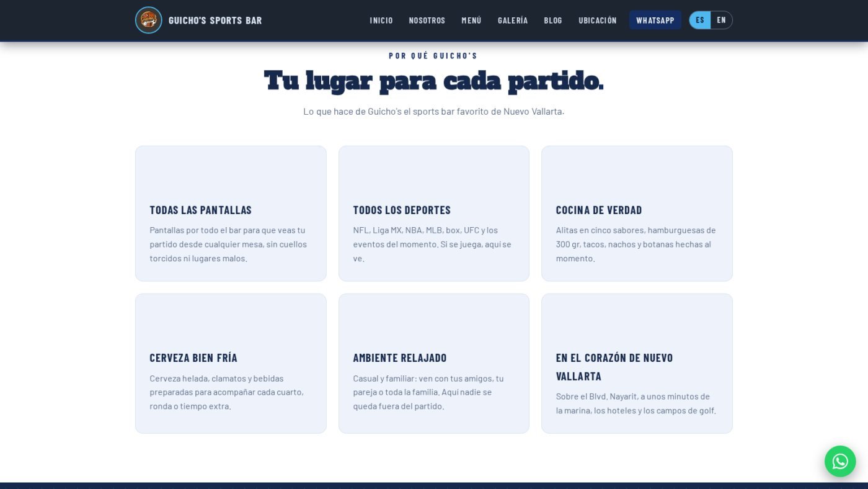
Task: Click the description starting 'Casual y familiar'
Action: pyautogui.click(x=428, y=392)
